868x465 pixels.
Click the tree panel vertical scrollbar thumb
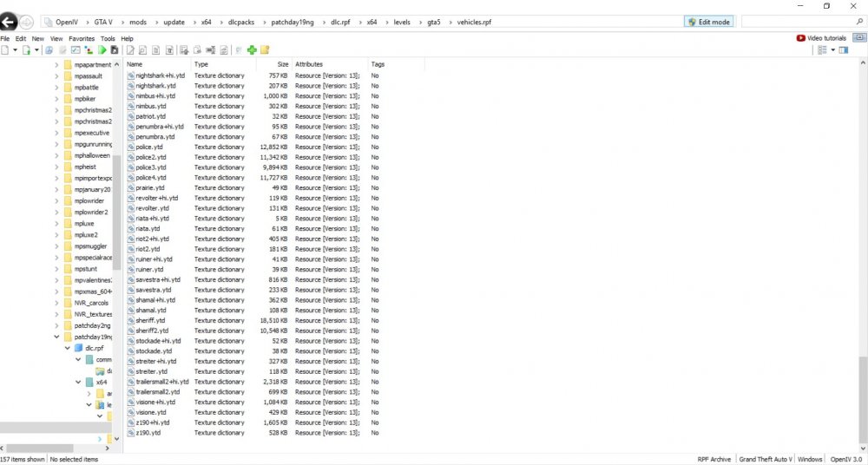(x=116, y=211)
